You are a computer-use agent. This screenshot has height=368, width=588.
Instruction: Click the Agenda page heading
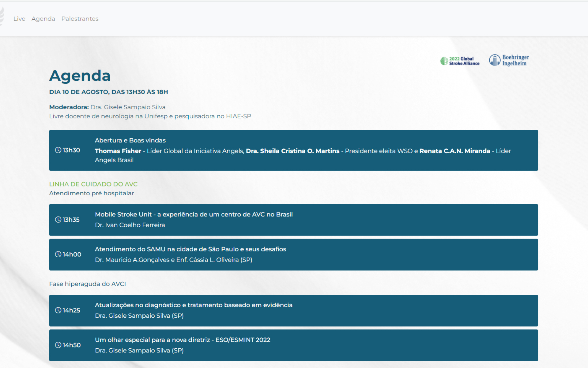point(80,75)
